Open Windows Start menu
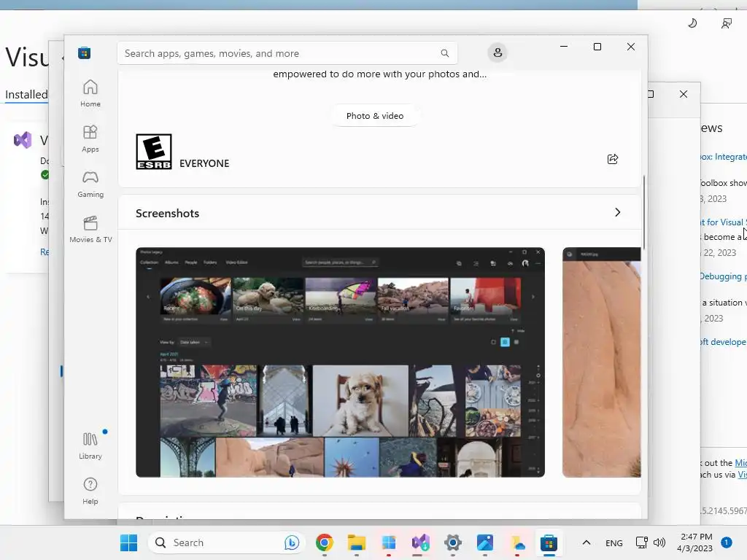Screen dimensions: 747x560 pos(128,542)
